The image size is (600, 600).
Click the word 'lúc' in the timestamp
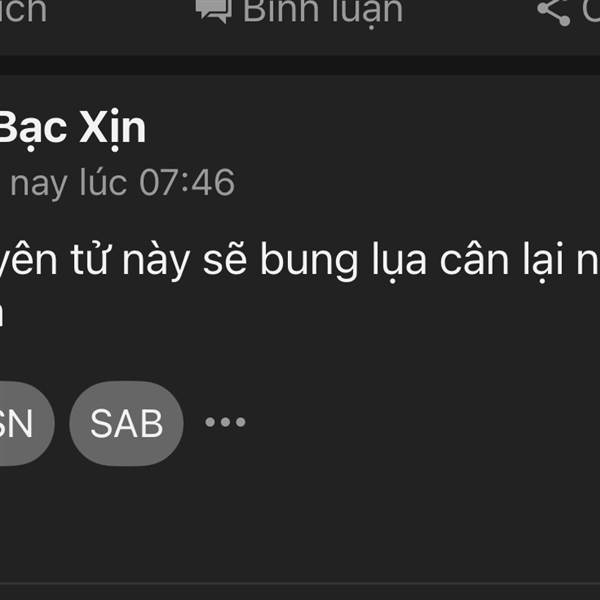[x=103, y=182]
